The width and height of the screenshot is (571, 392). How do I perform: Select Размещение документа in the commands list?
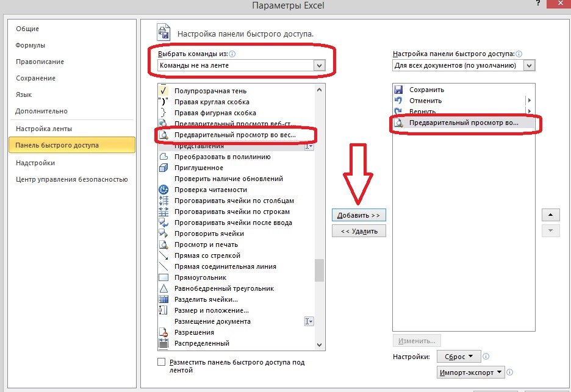pyautogui.click(x=236, y=321)
